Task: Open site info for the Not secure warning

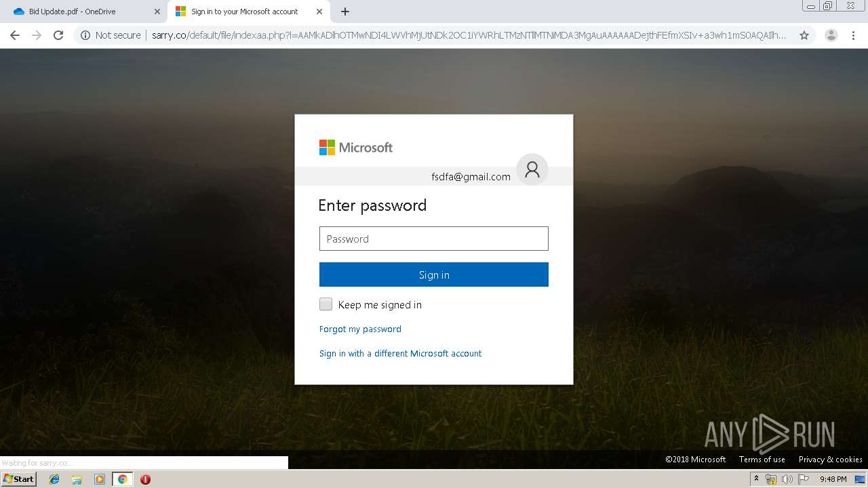Action: tap(111, 35)
